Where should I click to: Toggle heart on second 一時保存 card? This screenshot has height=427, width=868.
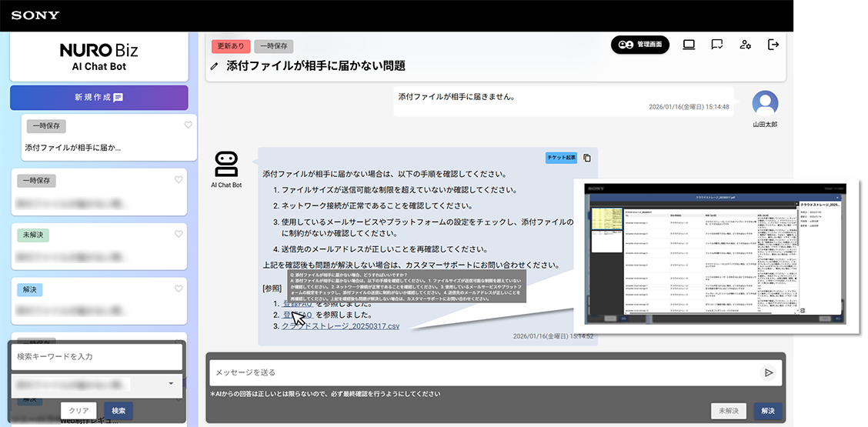click(x=179, y=179)
